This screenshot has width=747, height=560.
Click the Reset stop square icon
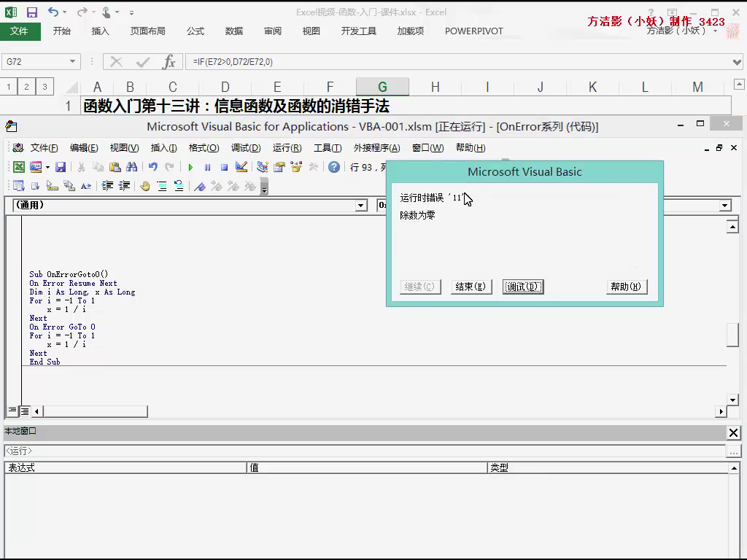coord(224,168)
